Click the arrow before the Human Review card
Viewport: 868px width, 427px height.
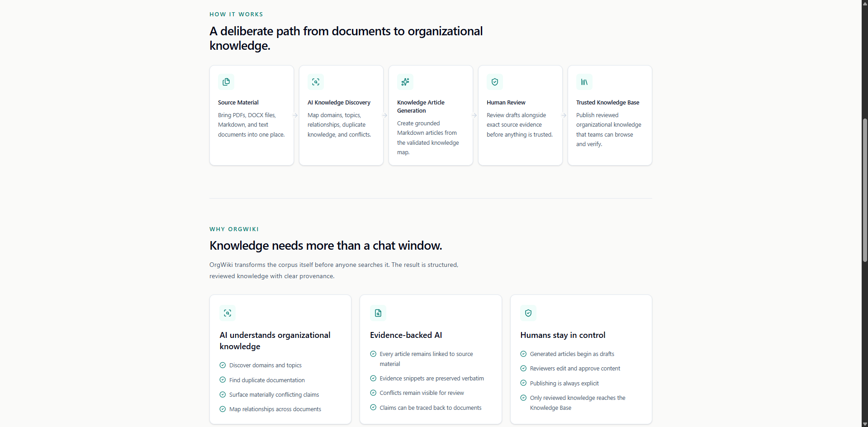[x=474, y=115]
